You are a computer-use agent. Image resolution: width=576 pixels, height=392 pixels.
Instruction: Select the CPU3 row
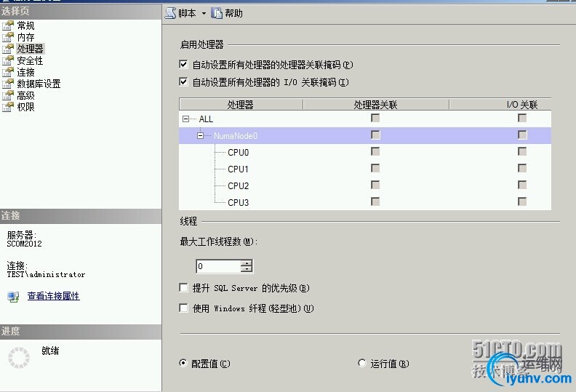365,202
